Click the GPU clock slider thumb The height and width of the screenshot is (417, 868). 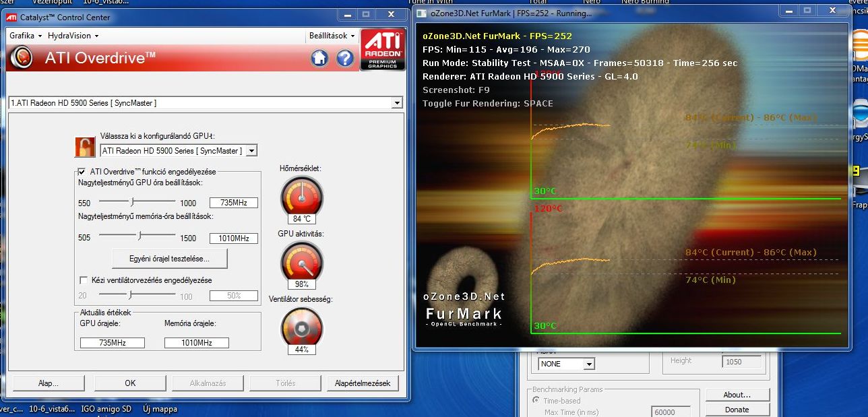tap(133, 202)
